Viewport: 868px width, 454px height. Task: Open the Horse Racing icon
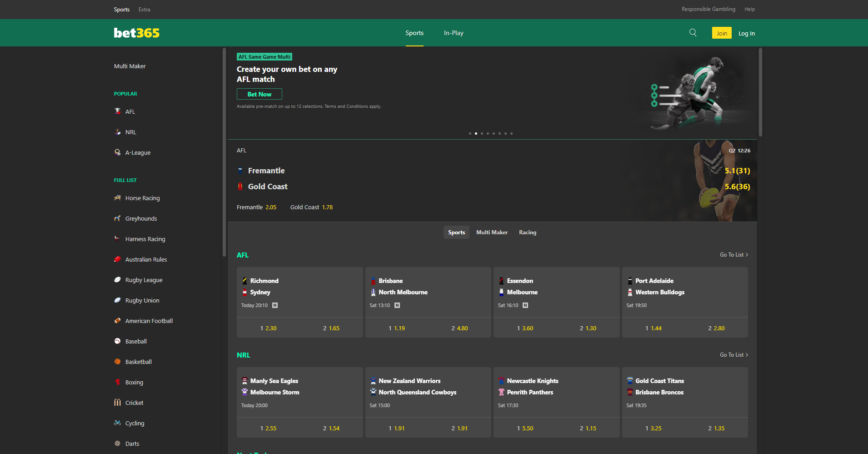118,198
